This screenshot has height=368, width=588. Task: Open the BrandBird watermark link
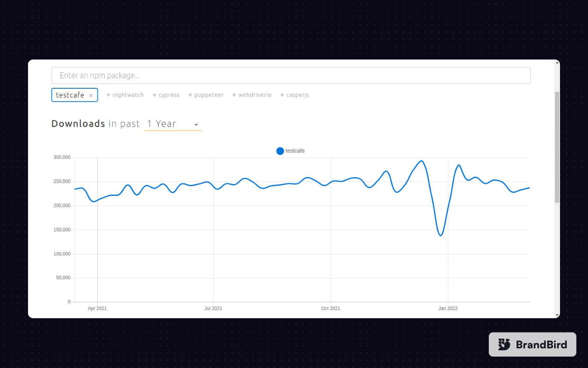[x=532, y=344]
